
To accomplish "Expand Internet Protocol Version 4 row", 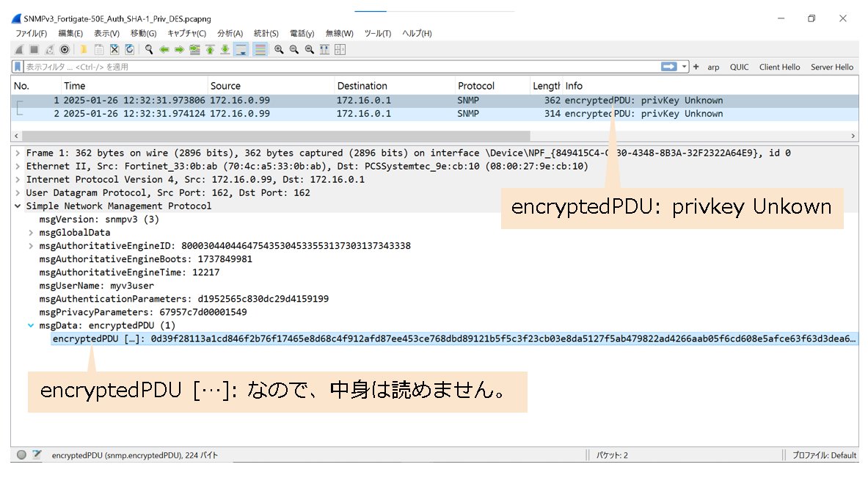I will [x=18, y=180].
